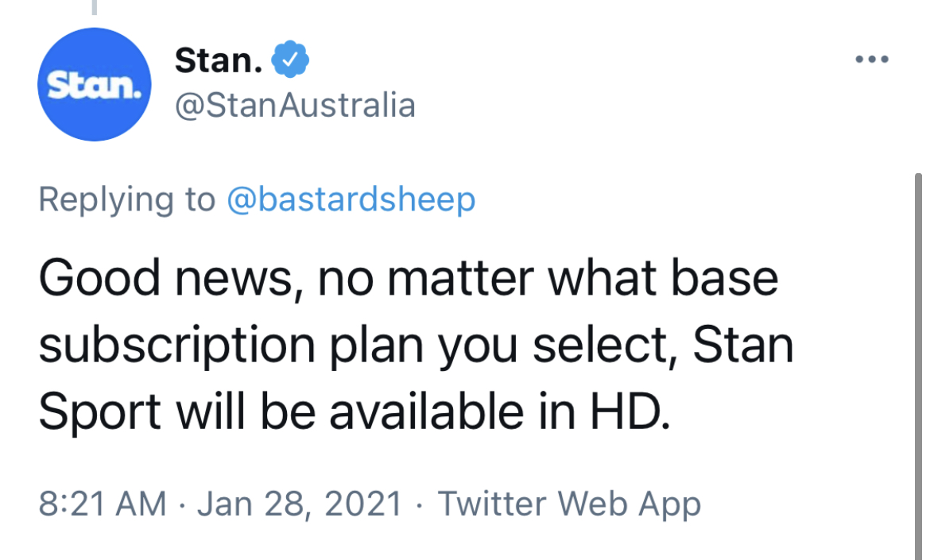Image resolution: width=930 pixels, height=560 pixels.
Task: Click the dot separator after 8:21 AM
Action: coord(181,505)
